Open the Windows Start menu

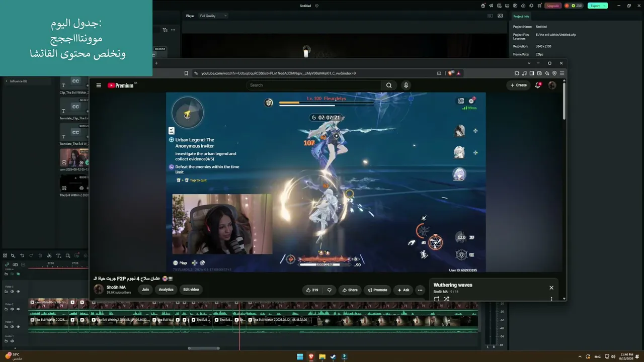(300, 357)
